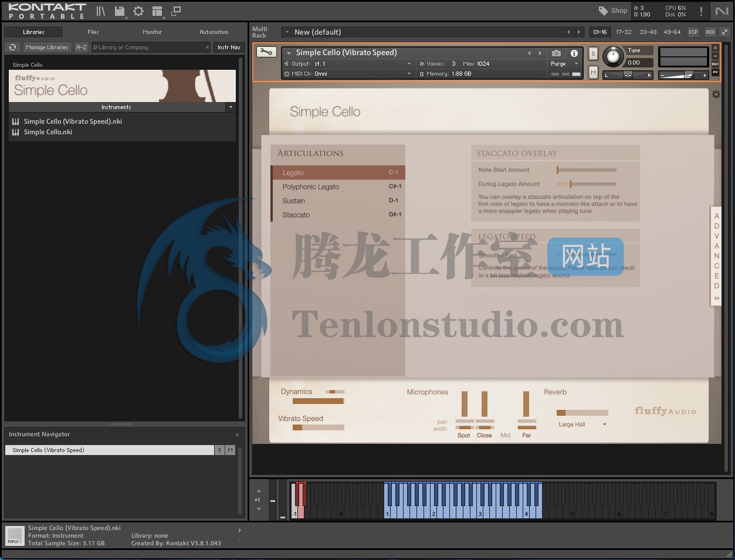Toggle mute on the instrument header
This screenshot has height=560, width=735.
coord(593,72)
